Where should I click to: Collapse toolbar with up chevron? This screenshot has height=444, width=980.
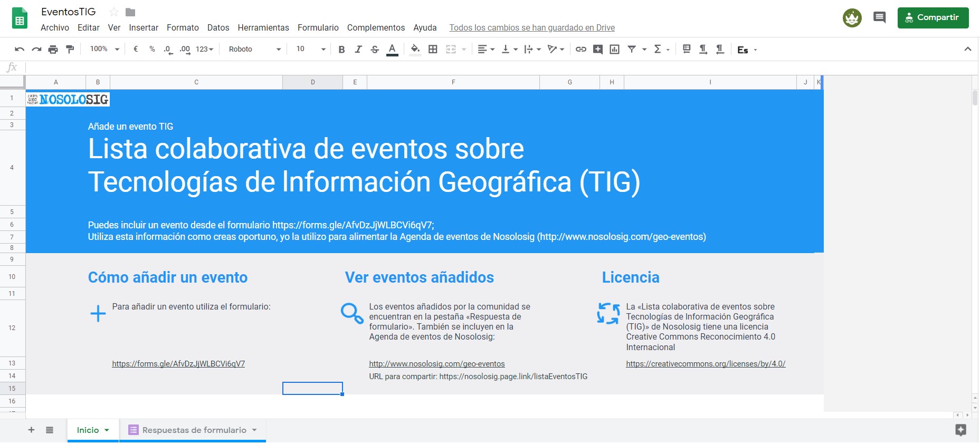[967, 49]
